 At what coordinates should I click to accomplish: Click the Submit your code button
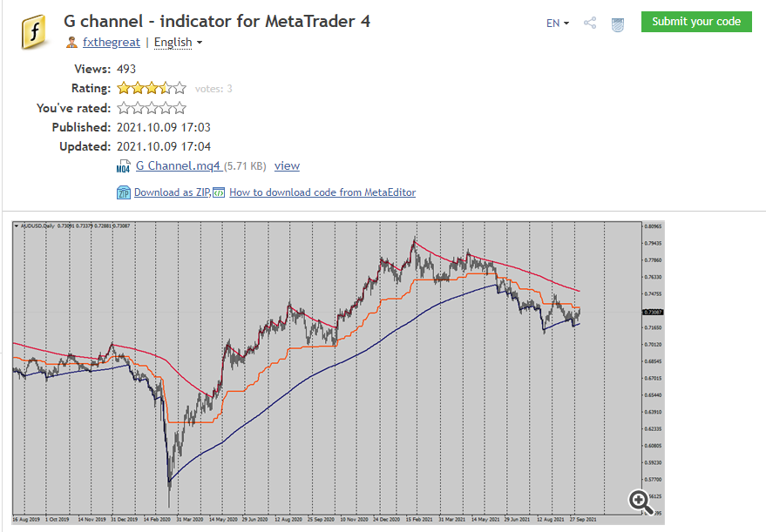[696, 22]
